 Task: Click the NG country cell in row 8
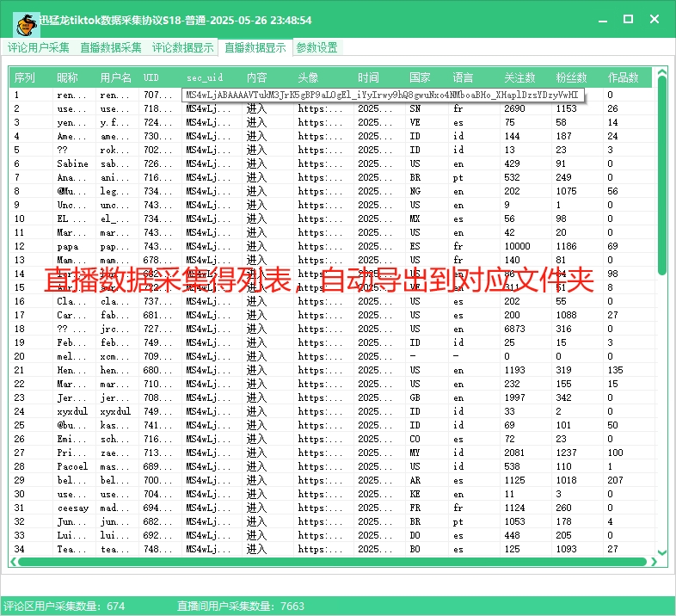[x=415, y=191]
